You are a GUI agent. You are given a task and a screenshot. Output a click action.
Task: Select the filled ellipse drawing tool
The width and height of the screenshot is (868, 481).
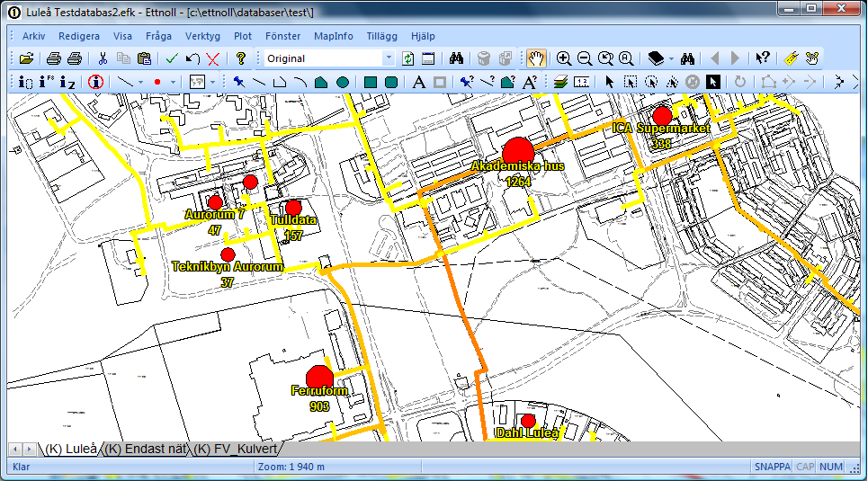pyautogui.click(x=343, y=83)
